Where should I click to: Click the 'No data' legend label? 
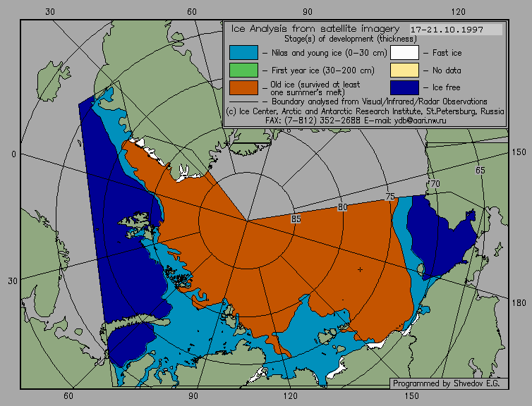coord(447,70)
